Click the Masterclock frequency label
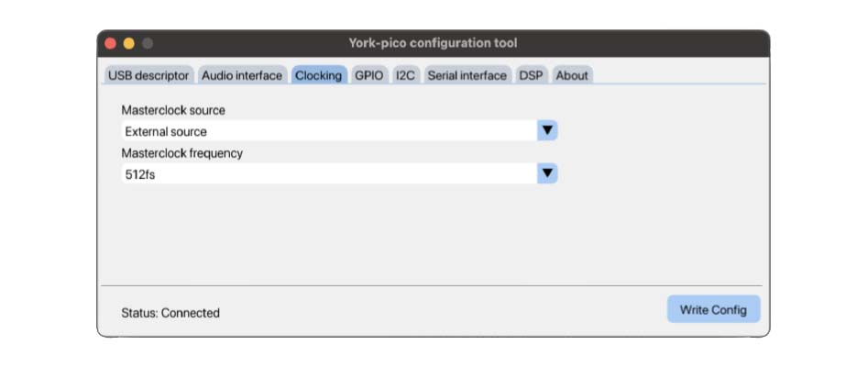 (182, 153)
